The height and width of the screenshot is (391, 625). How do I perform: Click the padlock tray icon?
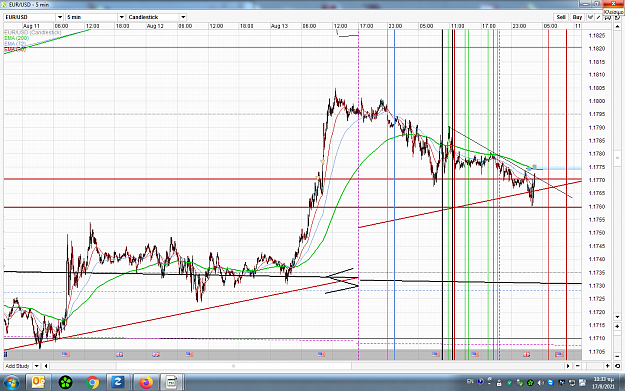coord(499,383)
